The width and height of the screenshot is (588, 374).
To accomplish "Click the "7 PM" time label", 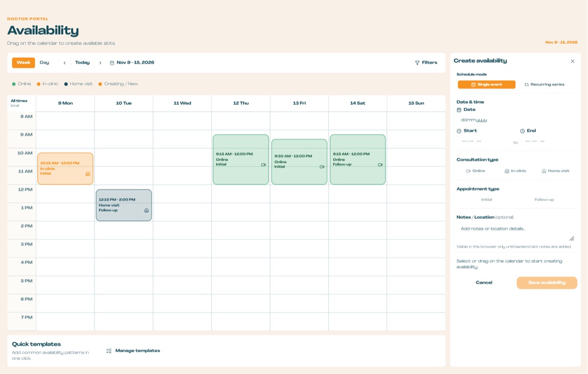I will pyautogui.click(x=26, y=317).
